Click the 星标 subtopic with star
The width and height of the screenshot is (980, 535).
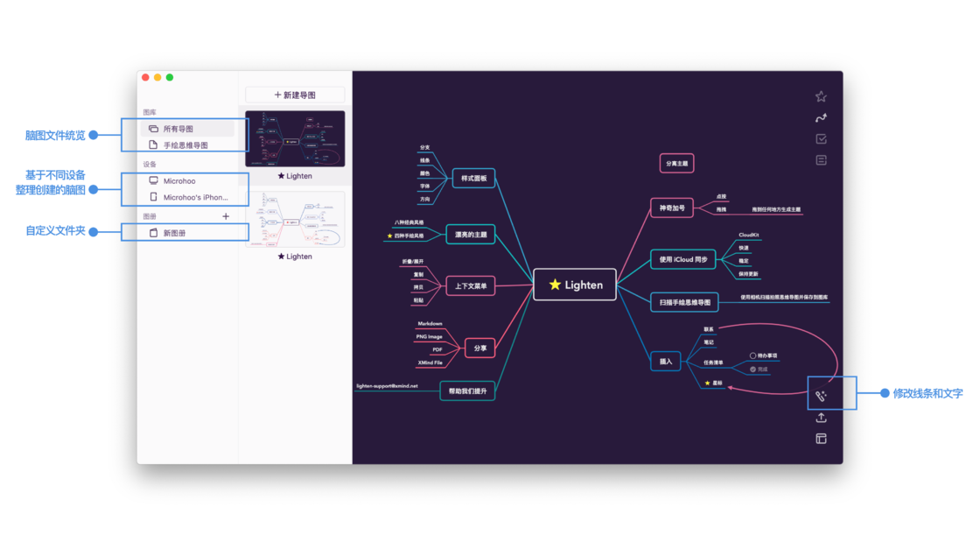pos(713,383)
